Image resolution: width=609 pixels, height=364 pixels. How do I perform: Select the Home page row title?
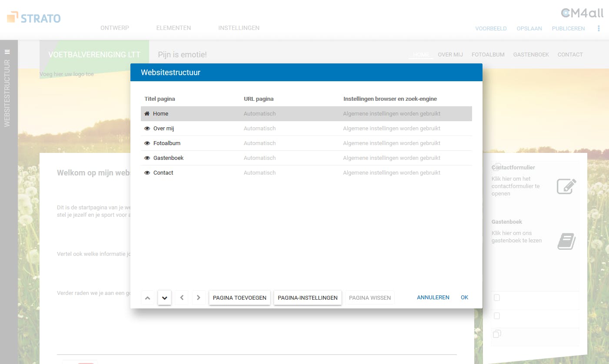160,114
